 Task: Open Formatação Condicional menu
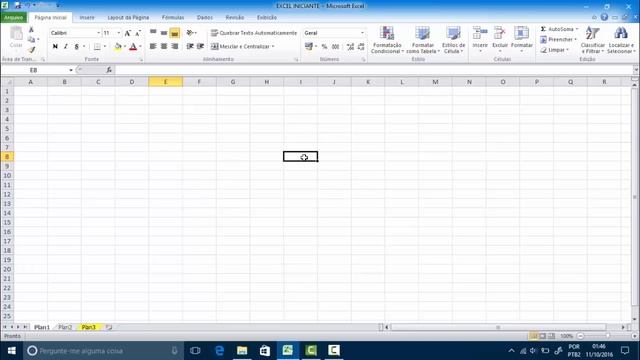coord(387,40)
